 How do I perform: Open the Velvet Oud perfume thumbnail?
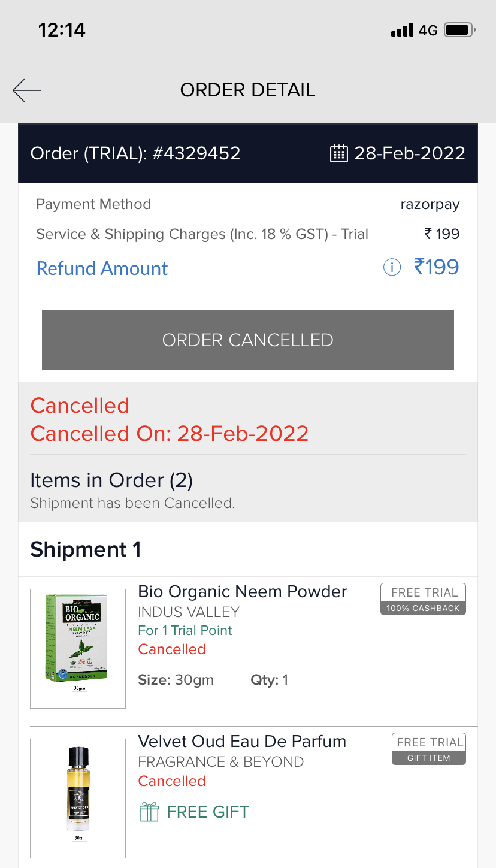click(78, 798)
